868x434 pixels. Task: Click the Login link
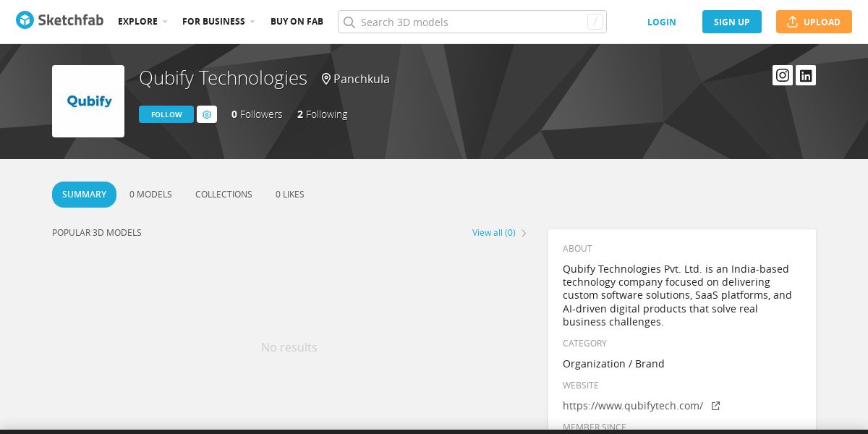(x=662, y=22)
